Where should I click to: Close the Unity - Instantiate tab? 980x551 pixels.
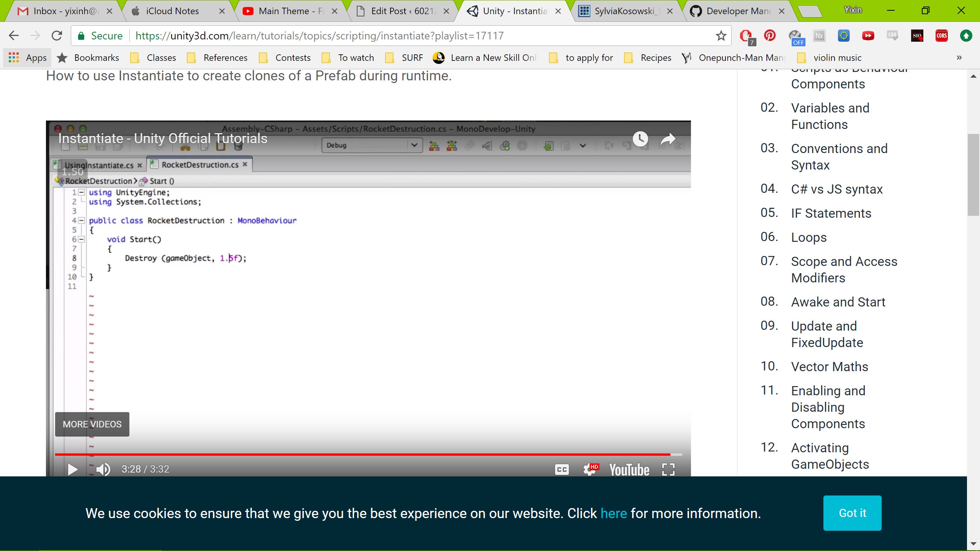(558, 11)
